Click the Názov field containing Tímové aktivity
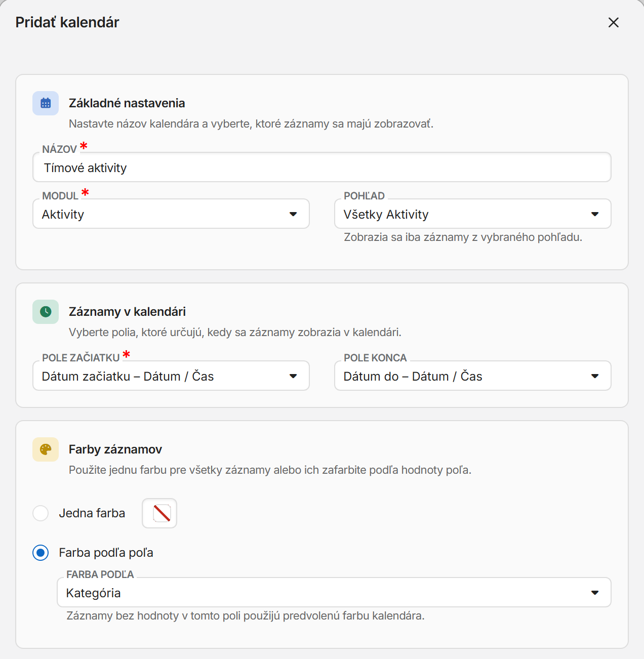Image resolution: width=644 pixels, height=659 pixels. pos(322,167)
